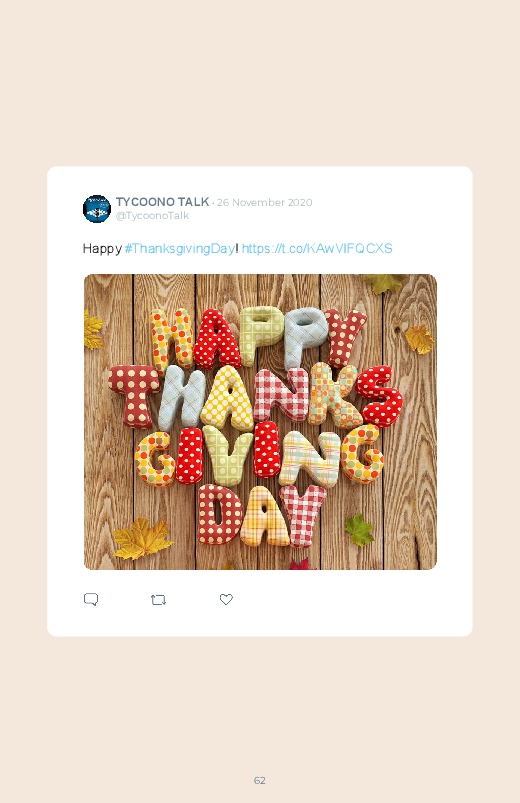This screenshot has width=520, height=803.
Task: Click the TYCOONO TALK display name
Action: click(162, 202)
